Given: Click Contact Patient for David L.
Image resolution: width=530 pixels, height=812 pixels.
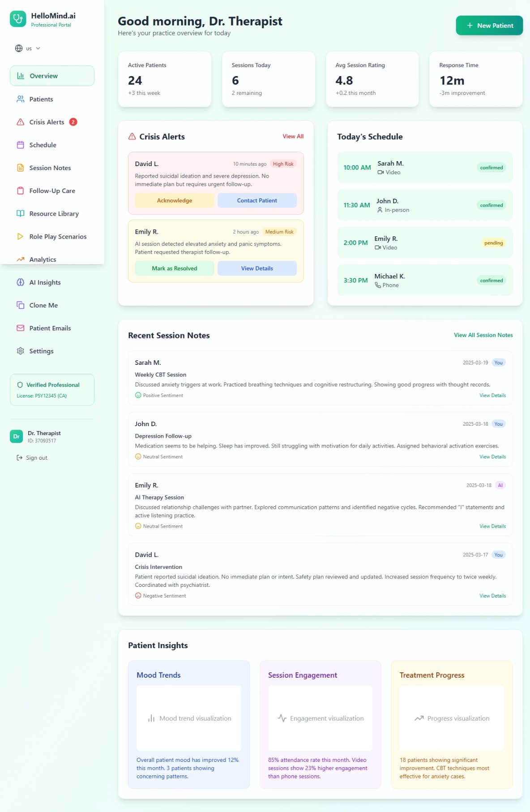Looking at the screenshot, I should 257,201.
